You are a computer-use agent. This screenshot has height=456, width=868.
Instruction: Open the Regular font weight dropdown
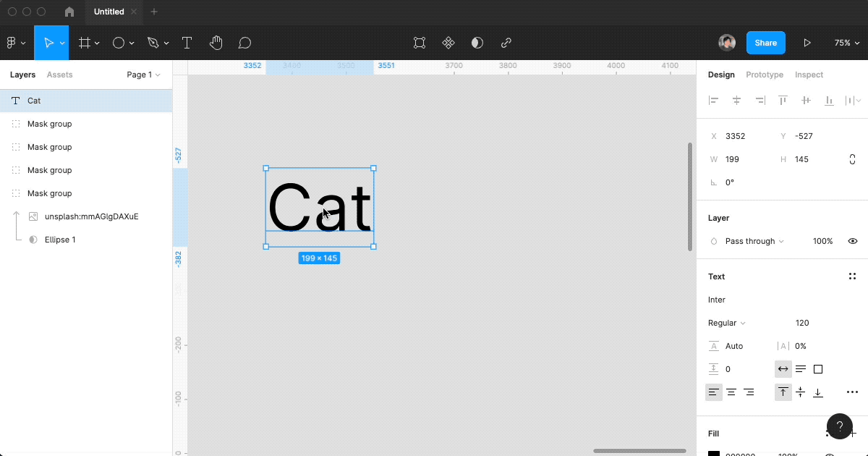click(726, 323)
